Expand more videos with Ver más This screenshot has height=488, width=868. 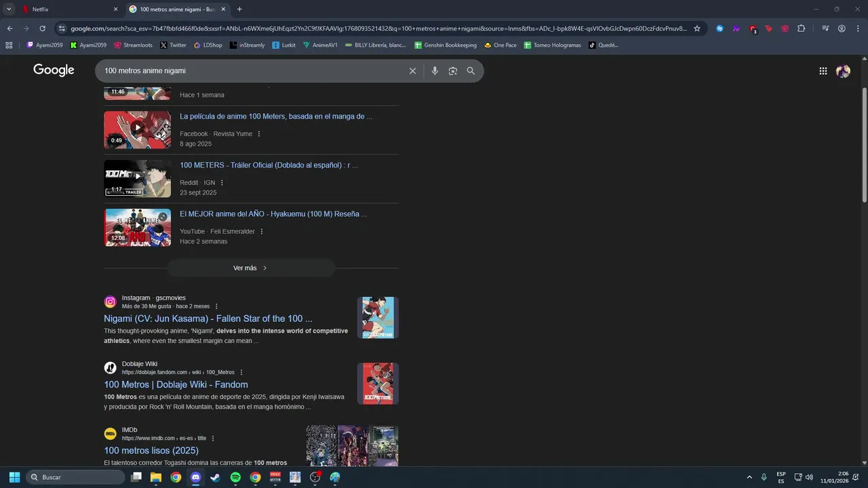coord(251,268)
